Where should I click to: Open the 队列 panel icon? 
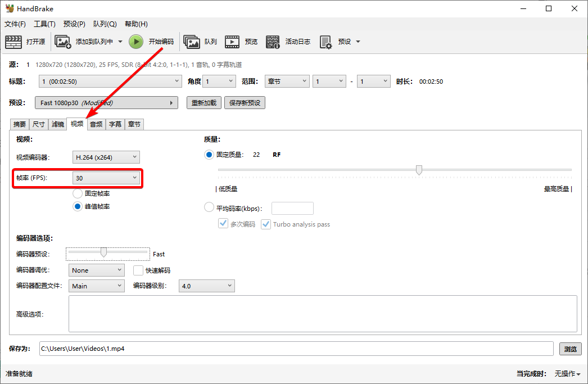[x=192, y=41]
